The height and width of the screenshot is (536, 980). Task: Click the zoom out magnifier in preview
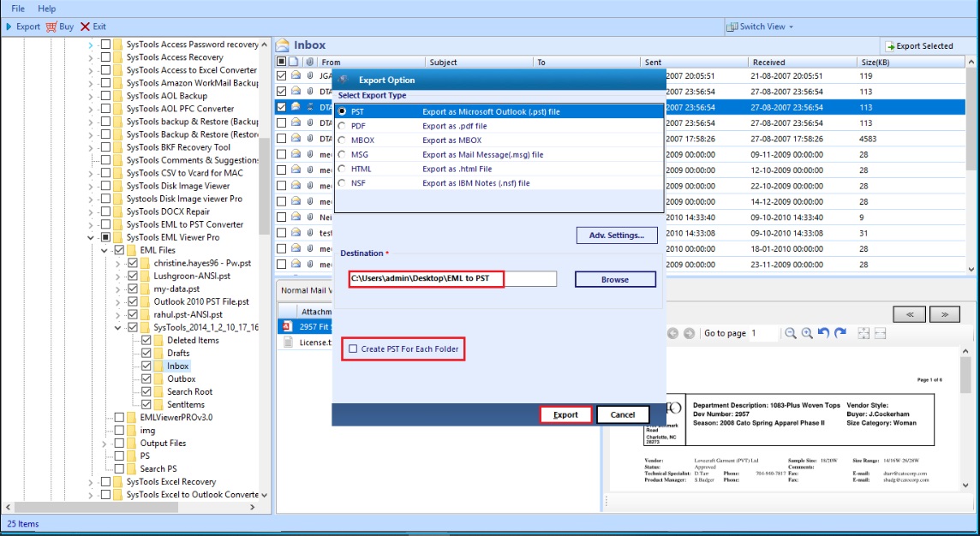790,333
